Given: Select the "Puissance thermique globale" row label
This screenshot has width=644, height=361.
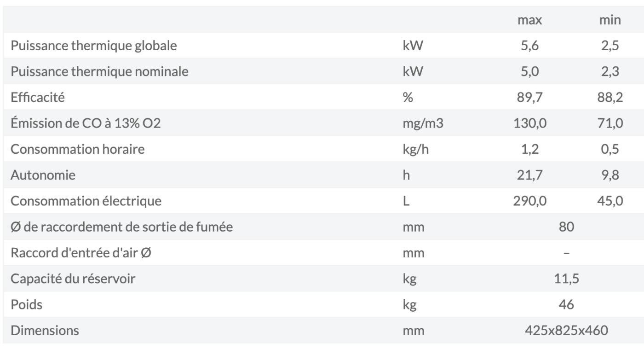Looking at the screenshot, I should 94,46.
